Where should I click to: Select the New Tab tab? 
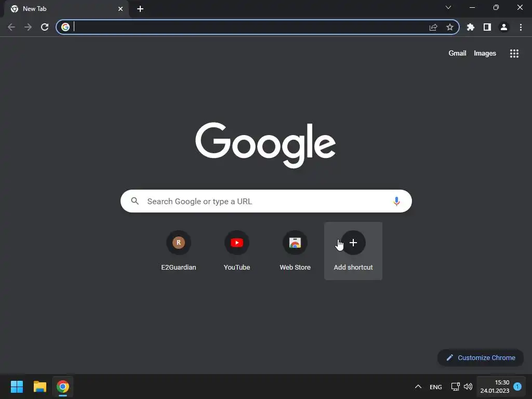click(66, 9)
